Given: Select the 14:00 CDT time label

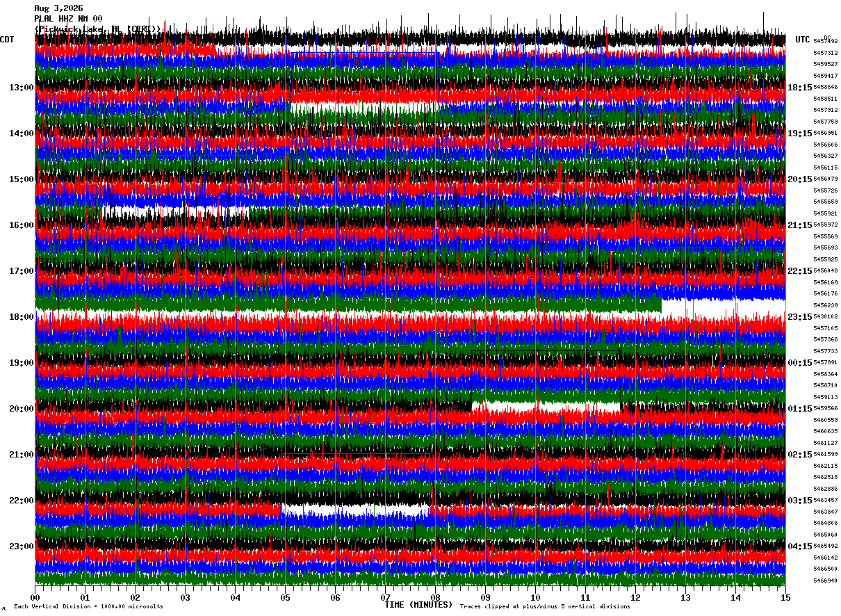Looking at the screenshot, I should point(21,133).
